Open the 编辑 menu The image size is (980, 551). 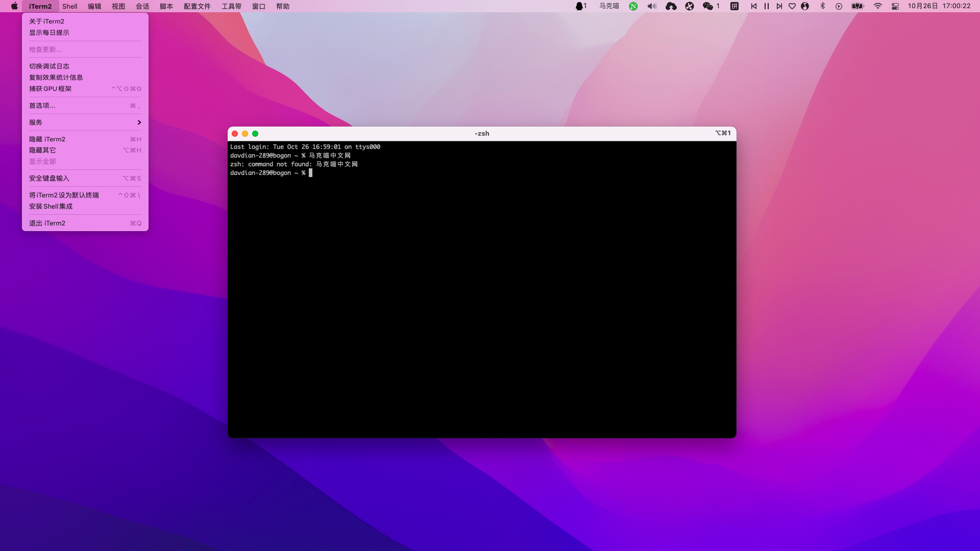(94, 6)
